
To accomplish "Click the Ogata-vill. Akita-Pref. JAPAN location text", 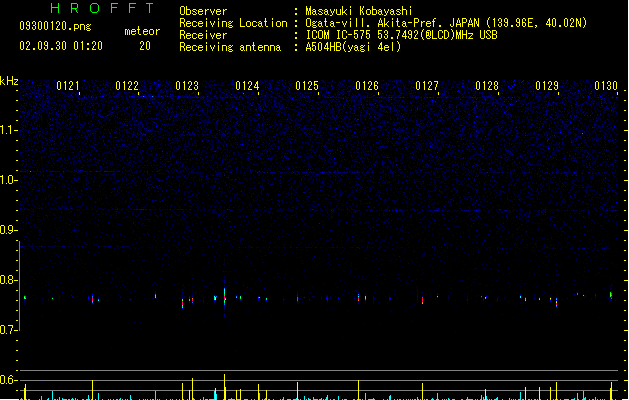I will tap(446, 23).
